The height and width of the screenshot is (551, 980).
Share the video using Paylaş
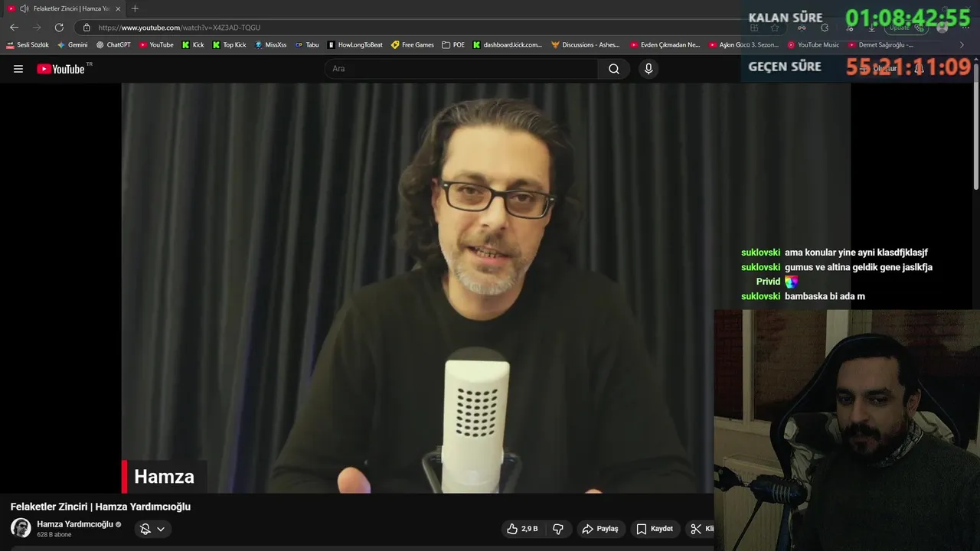(x=600, y=529)
